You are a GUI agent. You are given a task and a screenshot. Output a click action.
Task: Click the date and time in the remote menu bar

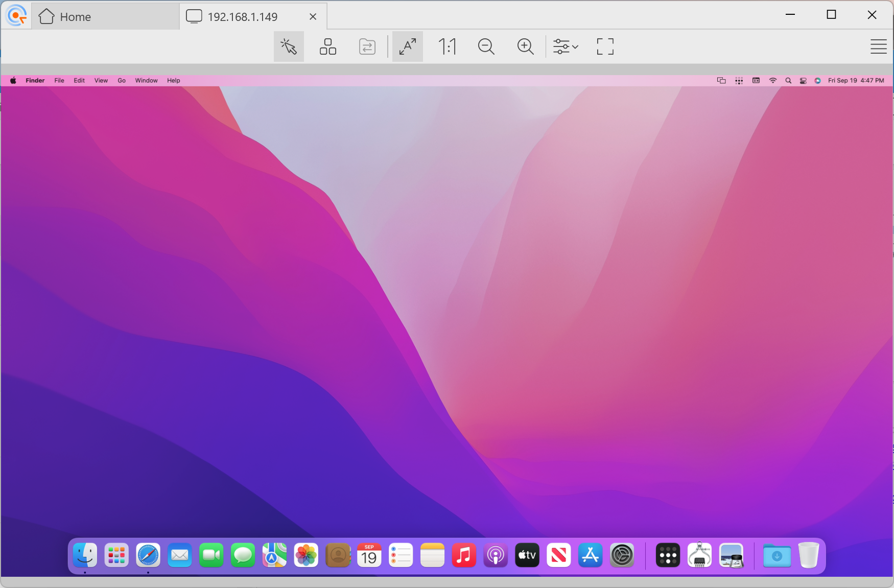click(856, 80)
